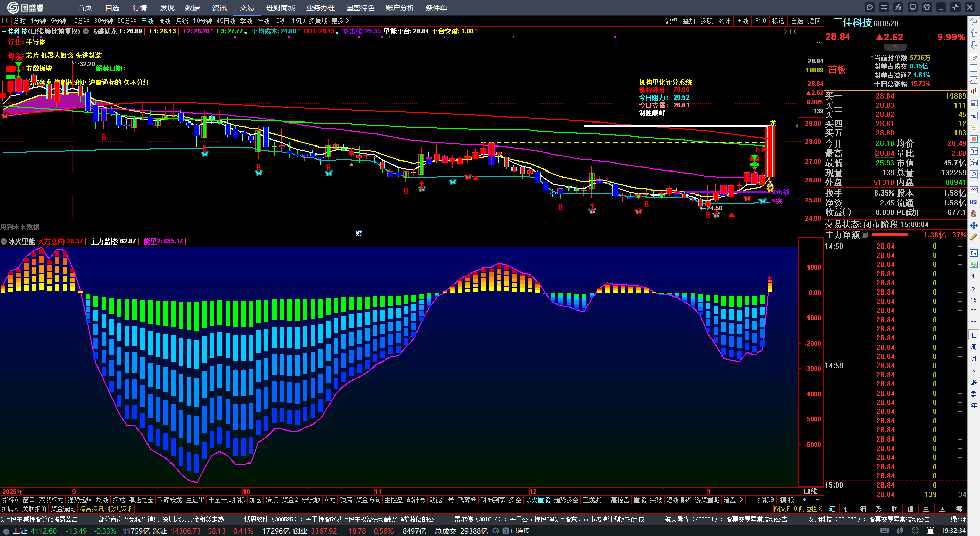Viewport: 980px width, 536px height.
Task: Open the 理财商城 menu
Action: [x=281, y=8]
